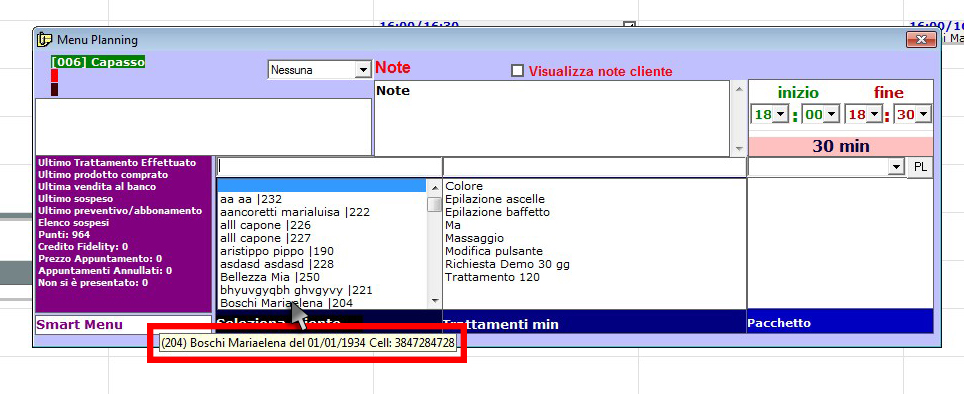Viewport: 964px width, 394px height.
Task: Click Ultimo sospeso link
Action: coord(76,199)
